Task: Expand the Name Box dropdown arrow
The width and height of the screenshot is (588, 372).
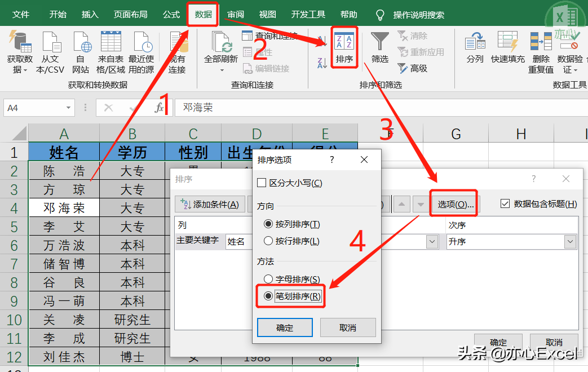Action: click(68, 108)
